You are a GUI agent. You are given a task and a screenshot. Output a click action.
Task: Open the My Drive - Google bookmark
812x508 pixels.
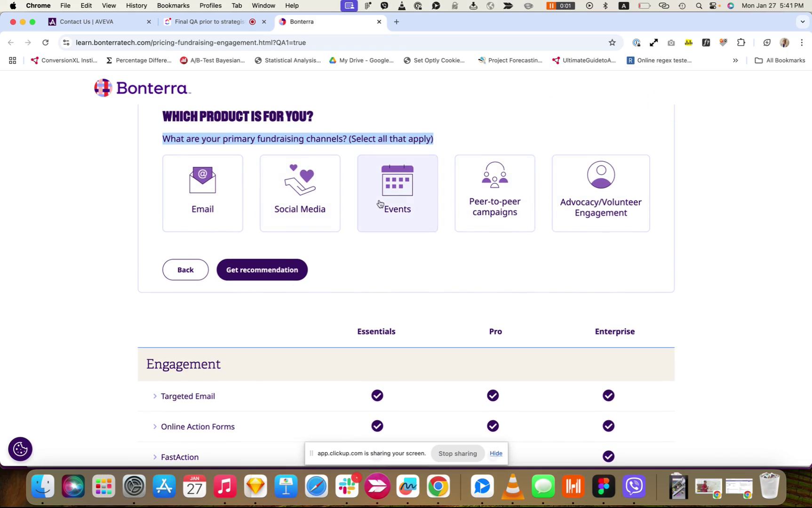pos(361,60)
